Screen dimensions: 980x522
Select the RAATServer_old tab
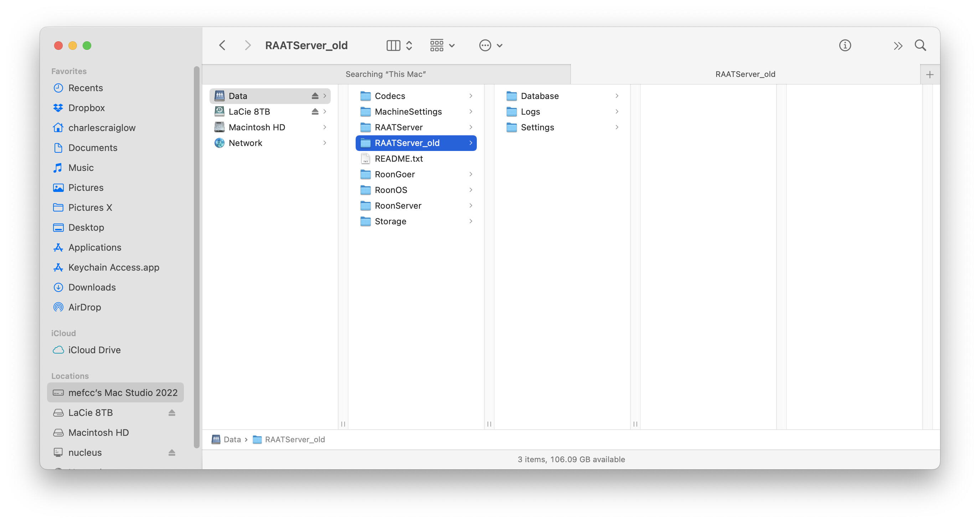pyautogui.click(x=745, y=74)
